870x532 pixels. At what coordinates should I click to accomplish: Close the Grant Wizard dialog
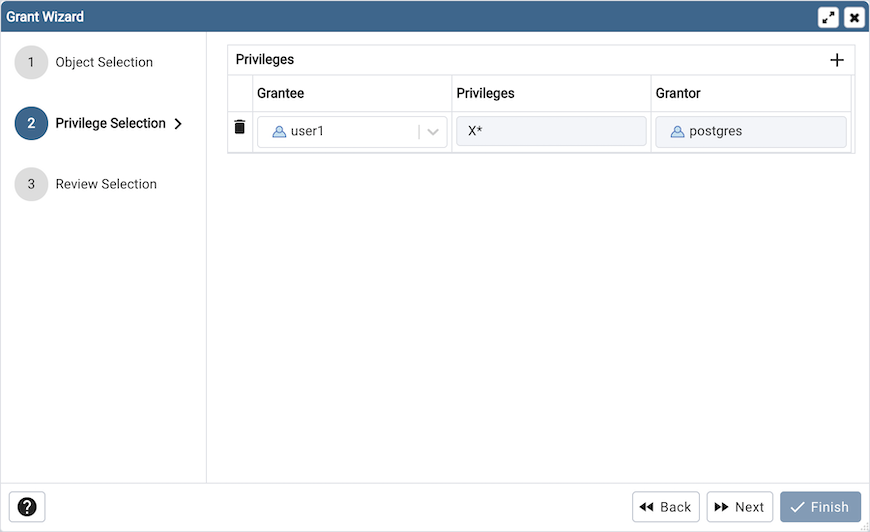[x=854, y=17]
